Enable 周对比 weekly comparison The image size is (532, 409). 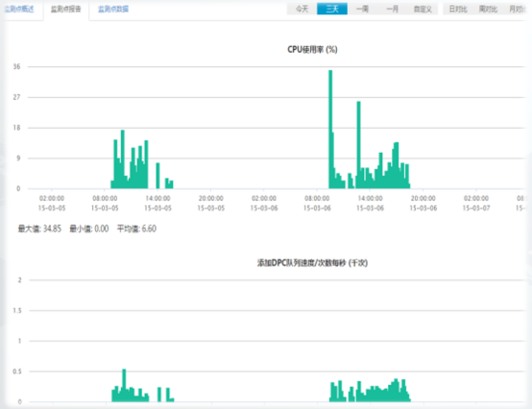(488, 9)
